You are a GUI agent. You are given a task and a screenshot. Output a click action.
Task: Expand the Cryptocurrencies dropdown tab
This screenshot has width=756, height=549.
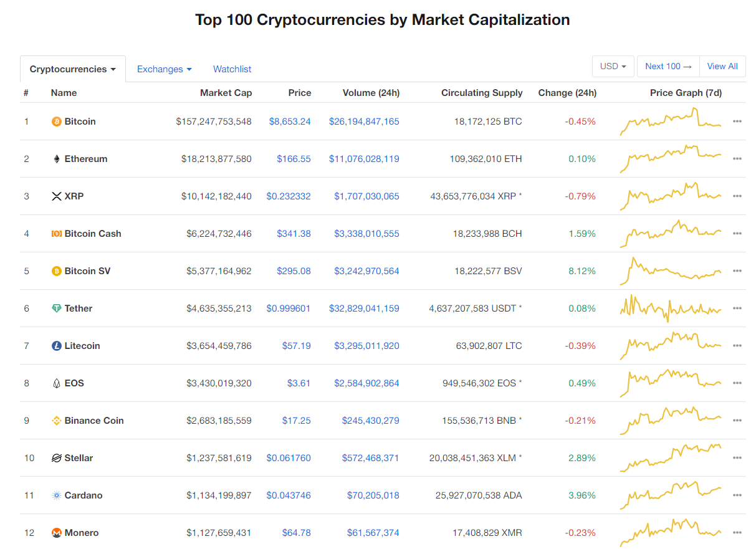(73, 69)
